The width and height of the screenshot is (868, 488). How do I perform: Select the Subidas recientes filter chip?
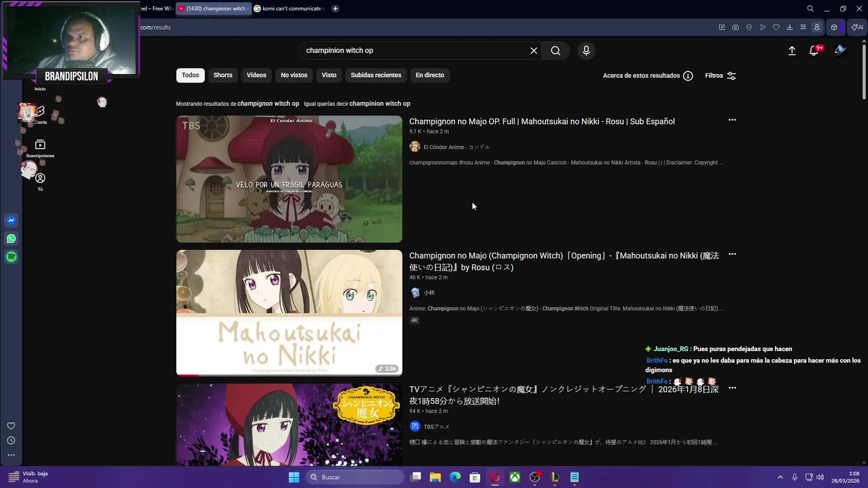[376, 75]
